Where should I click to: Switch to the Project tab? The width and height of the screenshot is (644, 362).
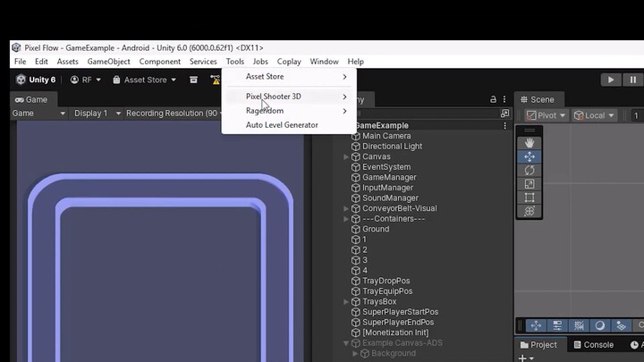pyautogui.click(x=539, y=345)
